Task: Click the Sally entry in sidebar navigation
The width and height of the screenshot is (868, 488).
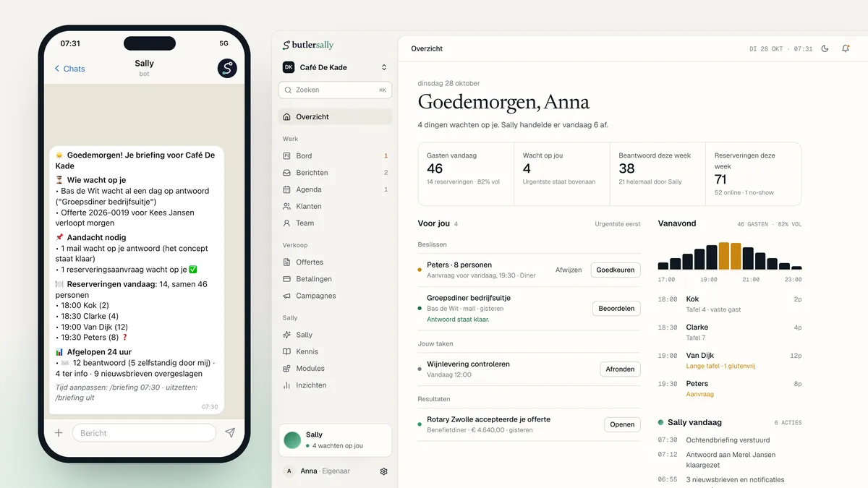Action: 335,335
